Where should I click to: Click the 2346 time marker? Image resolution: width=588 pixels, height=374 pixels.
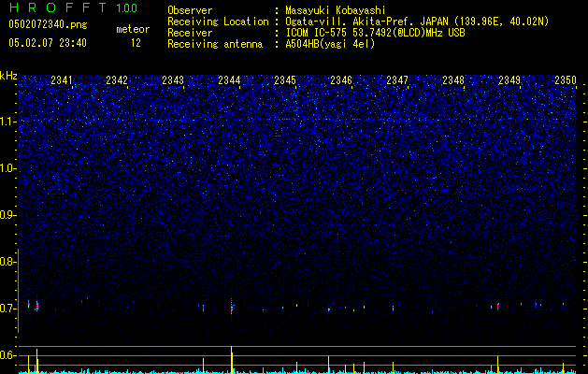point(341,79)
